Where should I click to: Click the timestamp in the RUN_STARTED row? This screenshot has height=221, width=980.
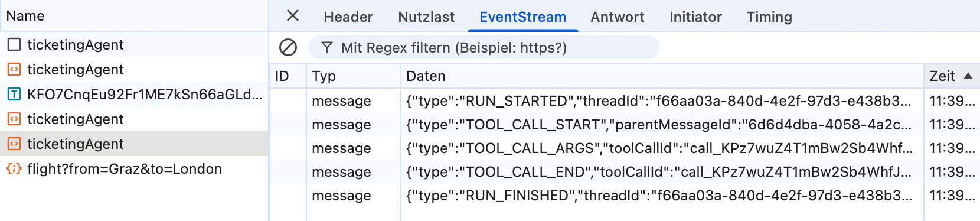tap(952, 101)
